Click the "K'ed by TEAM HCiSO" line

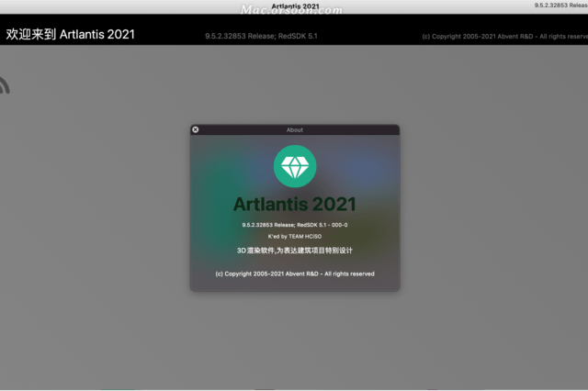coord(295,237)
